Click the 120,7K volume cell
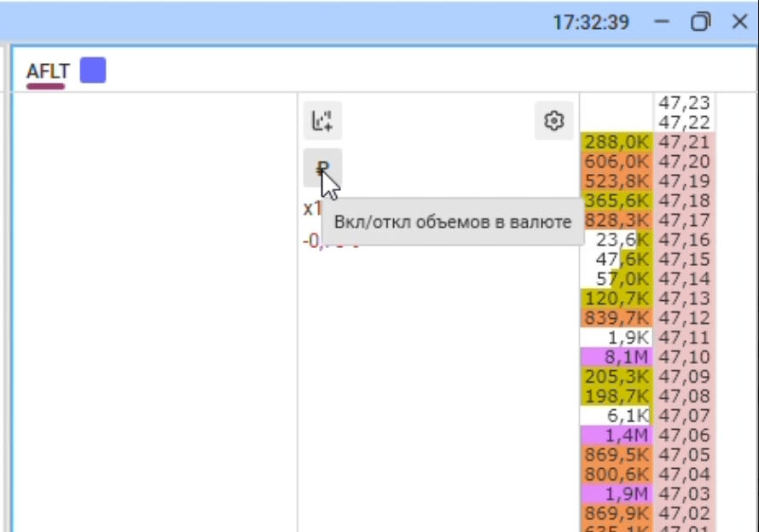Screen dimensions: 759x532 pos(617,298)
